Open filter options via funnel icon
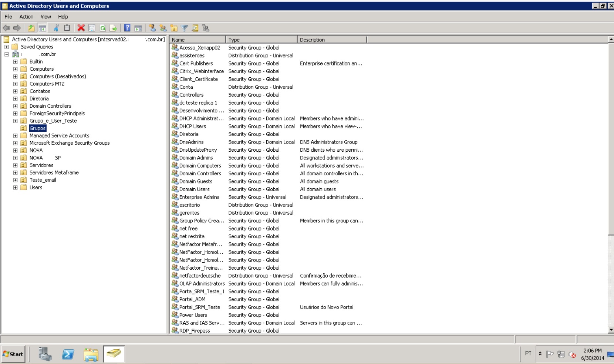This screenshot has width=614, height=364. click(184, 28)
